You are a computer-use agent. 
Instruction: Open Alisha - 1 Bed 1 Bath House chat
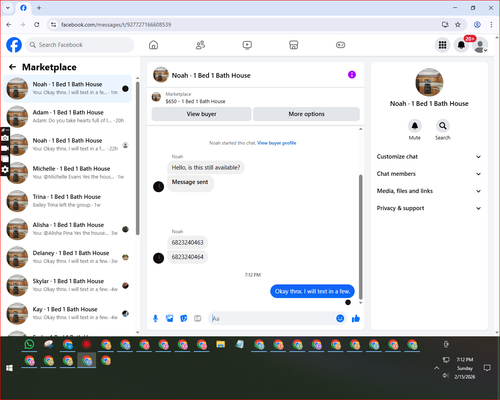point(67,229)
